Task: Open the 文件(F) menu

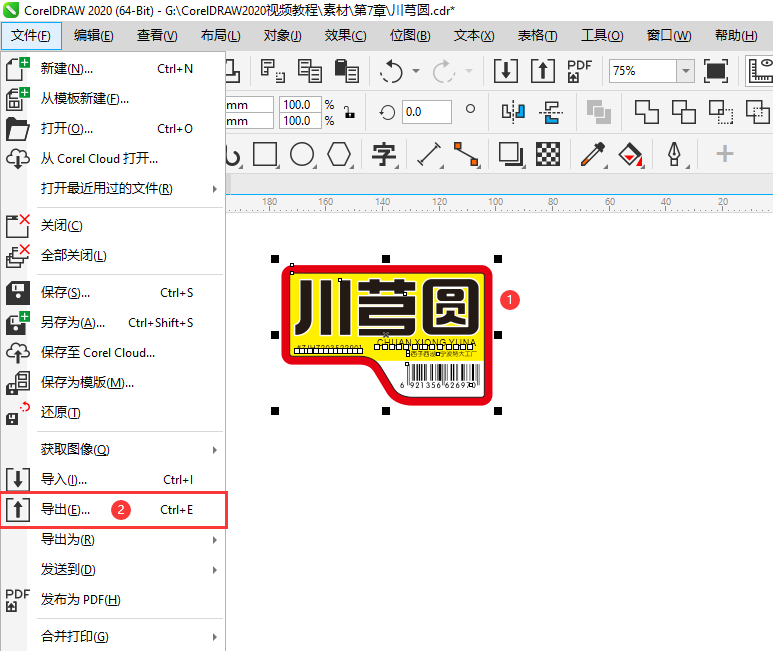Action: tap(31, 35)
